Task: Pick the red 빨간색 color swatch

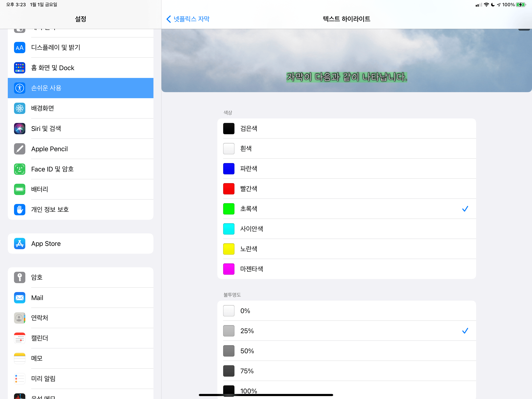Action: click(x=228, y=189)
